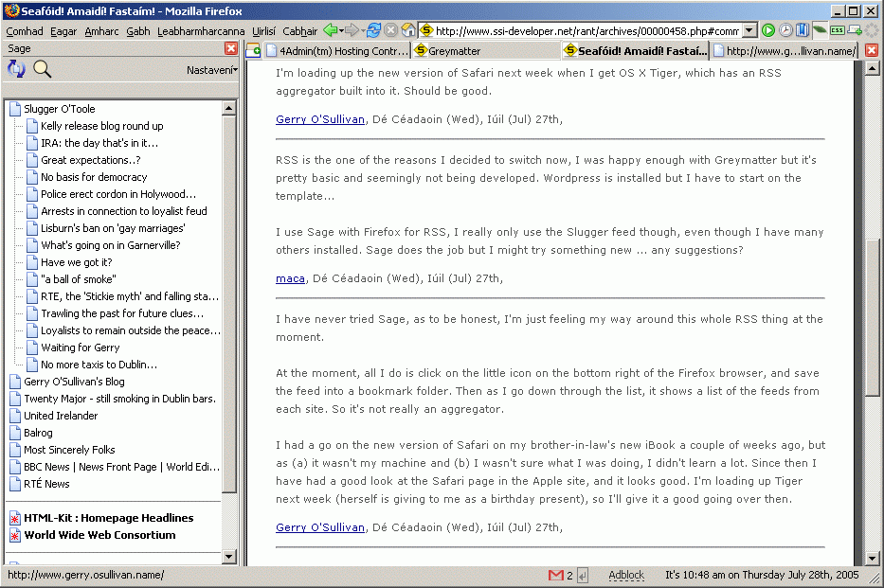Select feed item Have we got it?
Viewport: 884px width, 588px height.
76,262
